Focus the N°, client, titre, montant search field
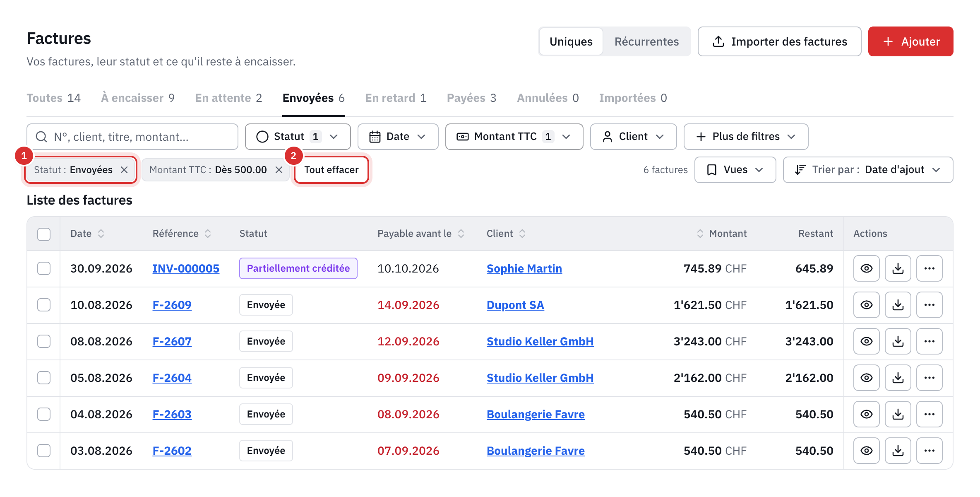 click(x=132, y=137)
